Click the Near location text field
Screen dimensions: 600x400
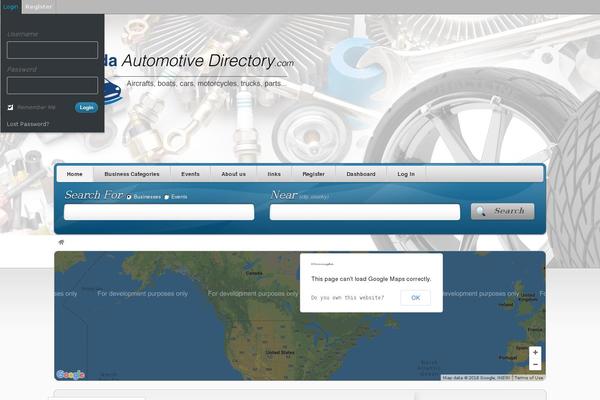point(365,212)
